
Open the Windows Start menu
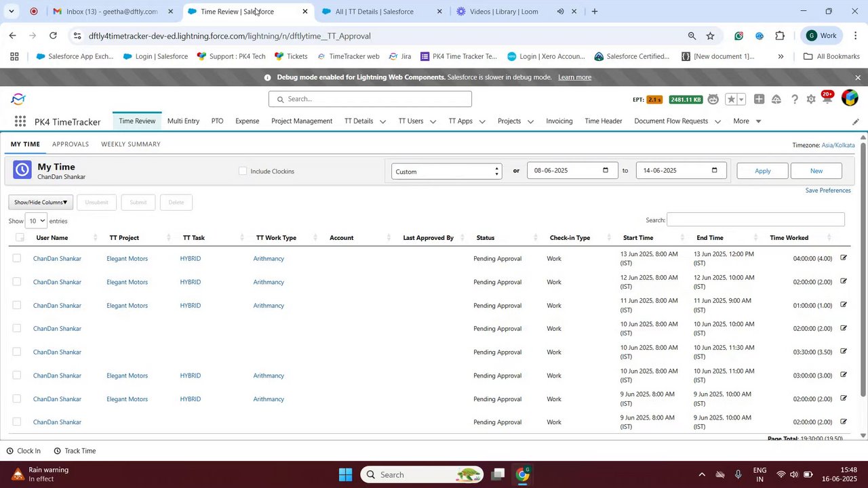[x=345, y=474]
